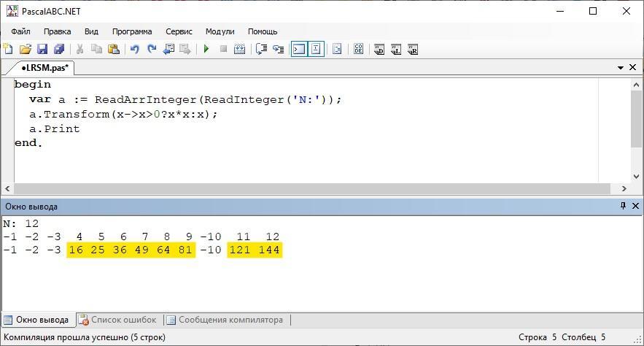Save the current file
Screen dimensions: 644x346
42,50
